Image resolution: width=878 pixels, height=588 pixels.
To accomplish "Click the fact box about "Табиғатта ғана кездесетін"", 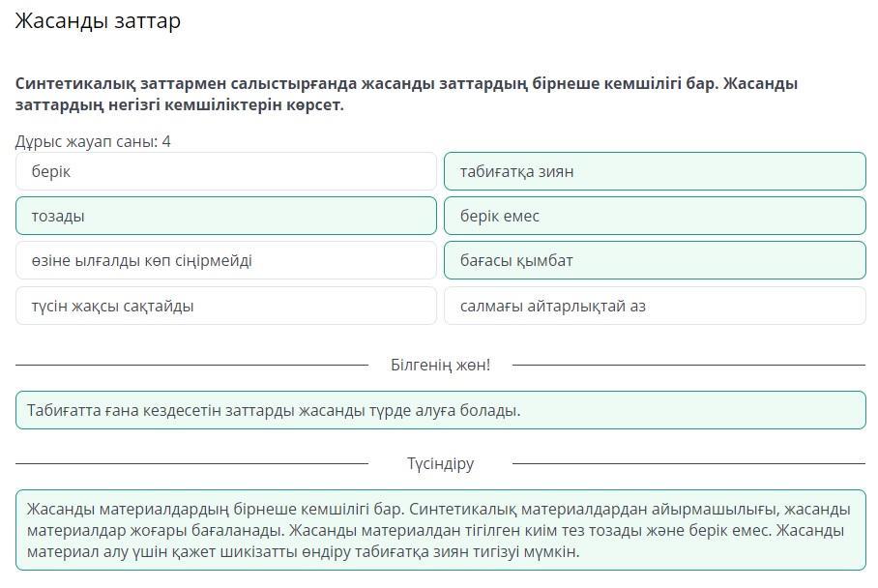I will [x=440, y=410].
